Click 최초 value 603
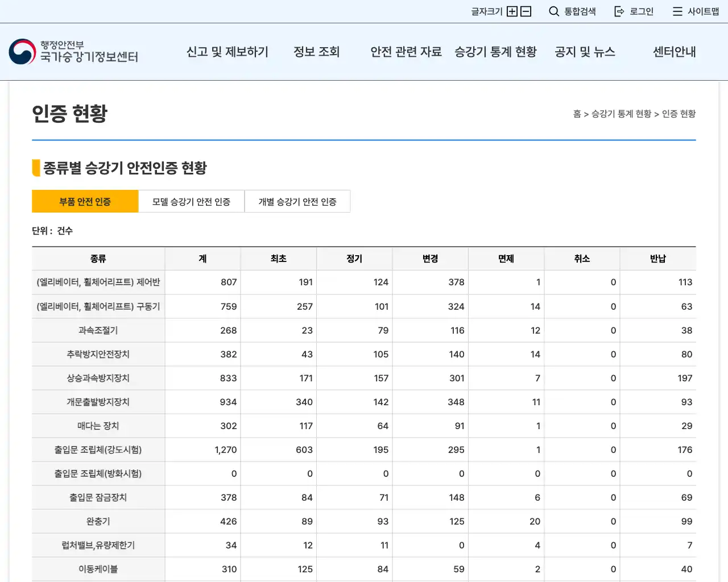The image size is (728, 582). coord(304,450)
